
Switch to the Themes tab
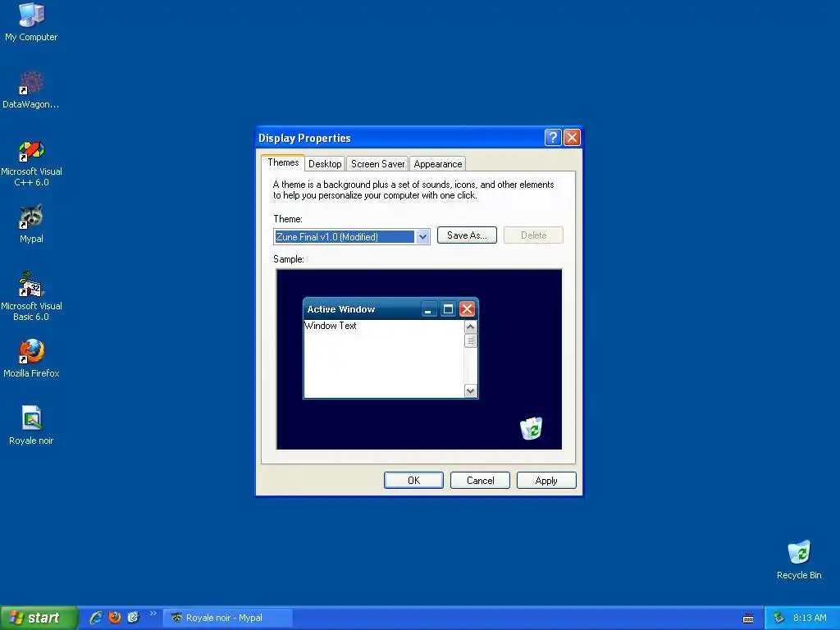click(x=283, y=162)
